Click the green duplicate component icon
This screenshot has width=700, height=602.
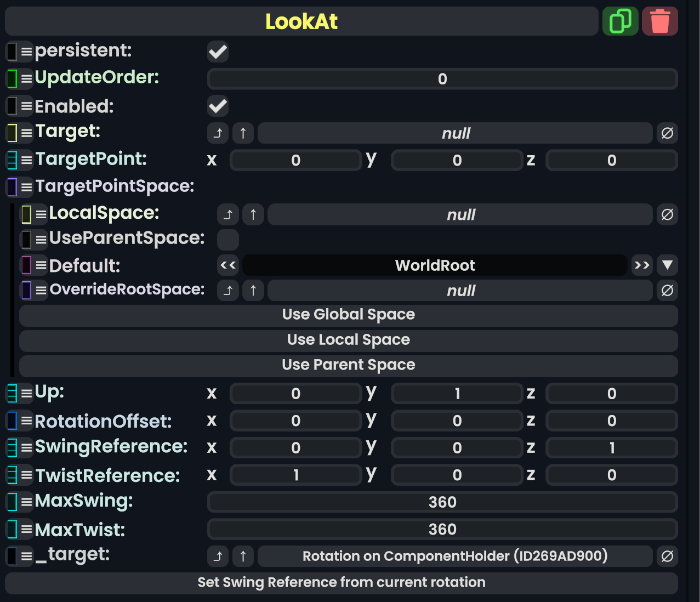tap(620, 21)
